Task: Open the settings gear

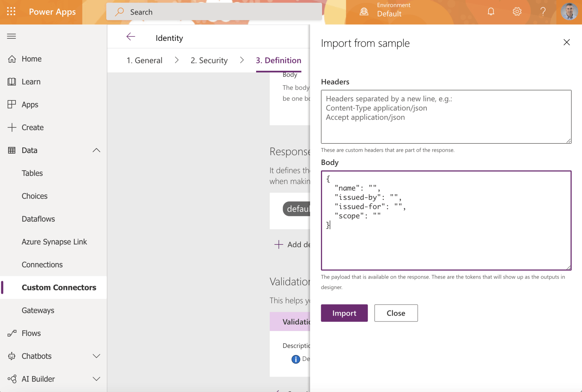Action: [517, 12]
